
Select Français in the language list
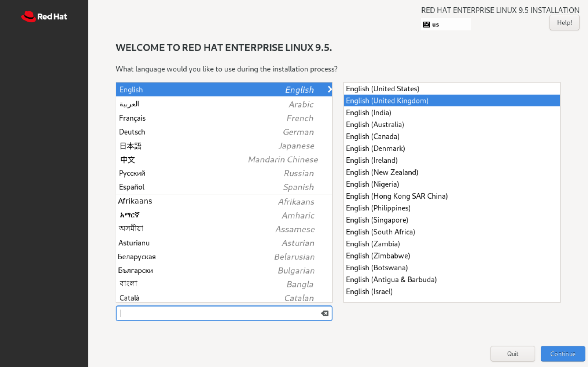224,118
